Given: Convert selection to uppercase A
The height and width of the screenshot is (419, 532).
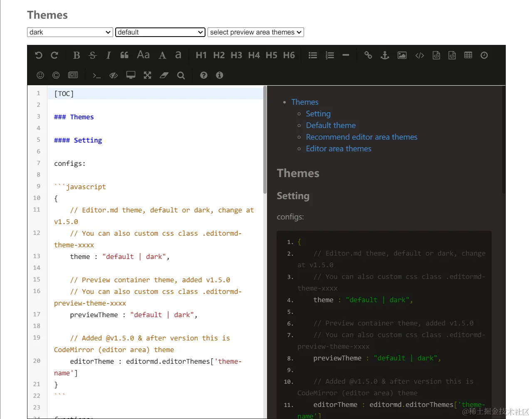Looking at the screenshot, I should [163, 55].
